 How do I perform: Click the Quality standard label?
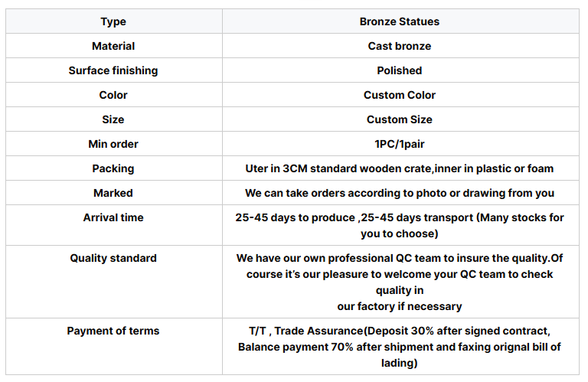tap(113, 258)
